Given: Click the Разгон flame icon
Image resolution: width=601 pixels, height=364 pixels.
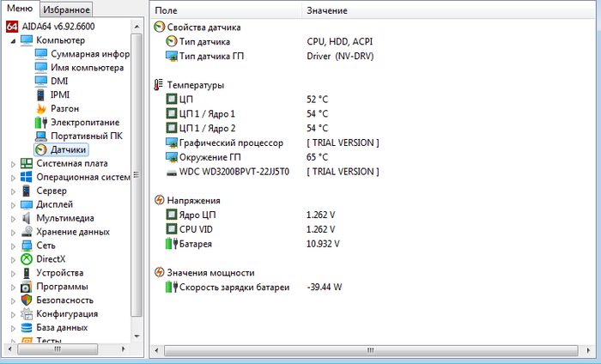Looking at the screenshot, I should pyautogui.click(x=41, y=109).
